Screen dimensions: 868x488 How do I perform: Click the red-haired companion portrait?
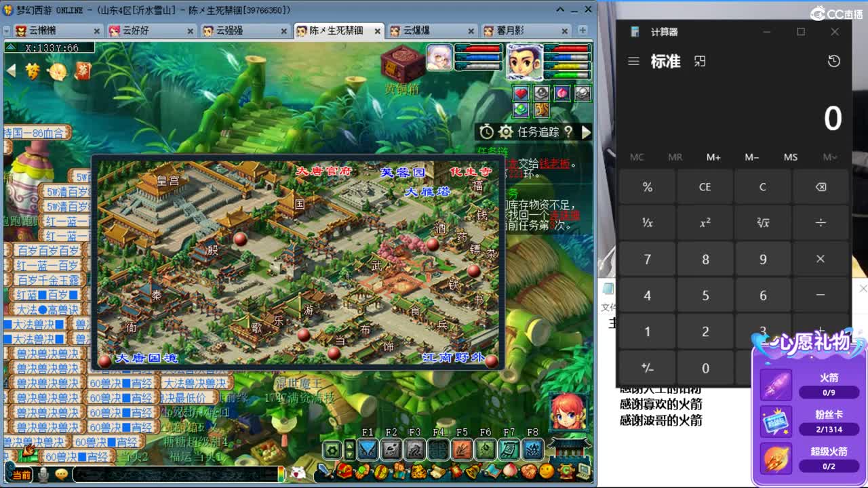pos(568,411)
